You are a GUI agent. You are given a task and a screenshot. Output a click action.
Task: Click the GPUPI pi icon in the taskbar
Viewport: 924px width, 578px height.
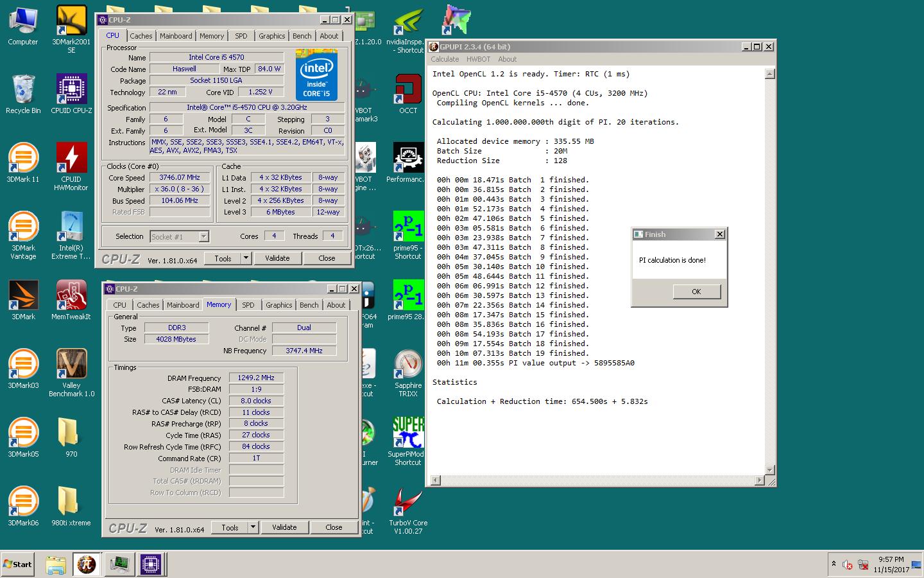pyautogui.click(x=87, y=565)
